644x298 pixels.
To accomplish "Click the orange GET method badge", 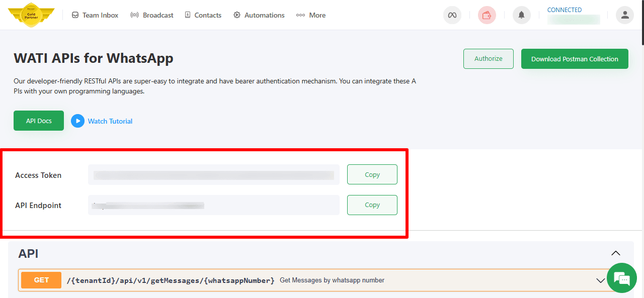I will click(41, 280).
